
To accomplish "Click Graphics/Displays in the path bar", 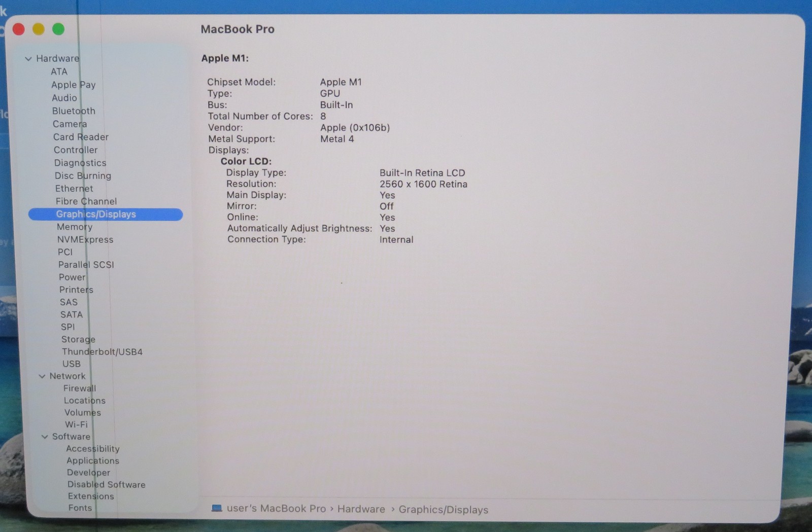I will point(444,510).
